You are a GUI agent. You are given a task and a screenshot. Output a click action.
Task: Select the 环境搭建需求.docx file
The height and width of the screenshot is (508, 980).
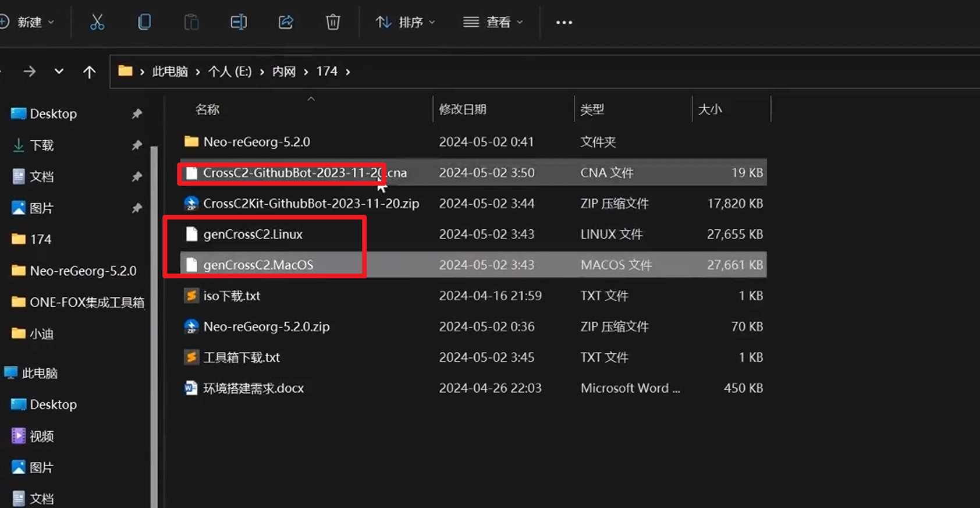(473, 388)
